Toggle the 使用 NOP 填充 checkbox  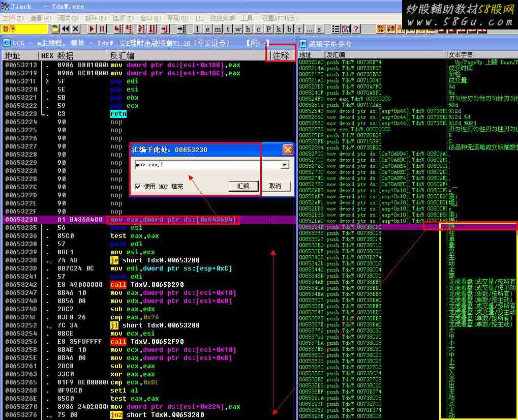[138, 187]
